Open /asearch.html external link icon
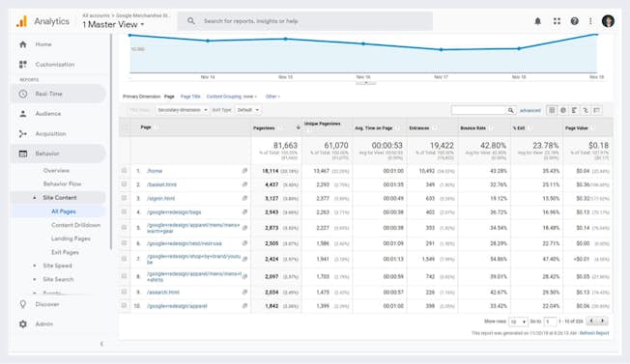This screenshot has width=630, height=364. (x=244, y=293)
